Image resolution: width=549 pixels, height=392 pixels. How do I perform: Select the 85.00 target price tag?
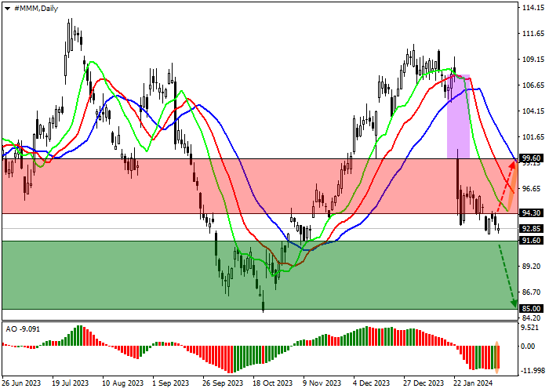[x=531, y=309]
